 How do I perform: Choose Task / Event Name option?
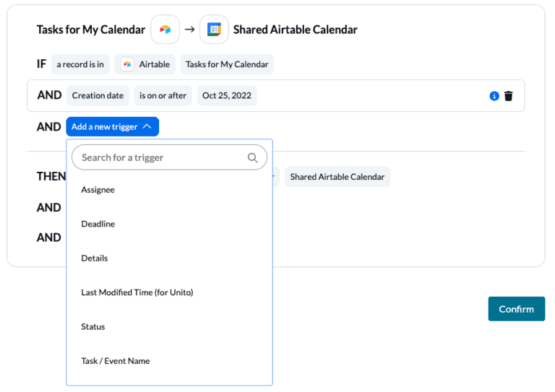click(116, 361)
